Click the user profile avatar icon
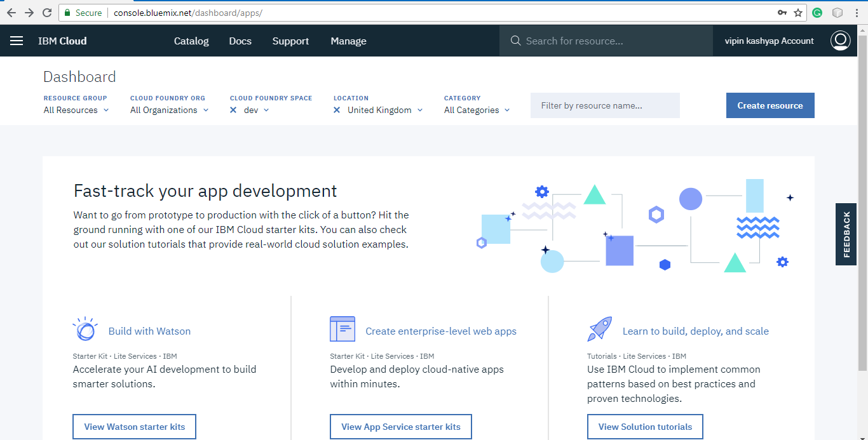 (840, 41)
